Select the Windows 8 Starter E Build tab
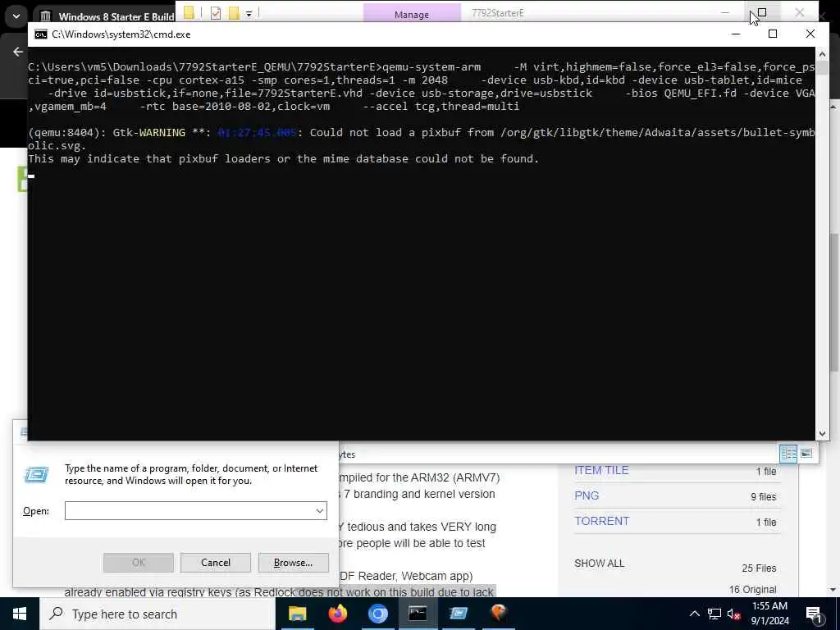 click(107, 16)
